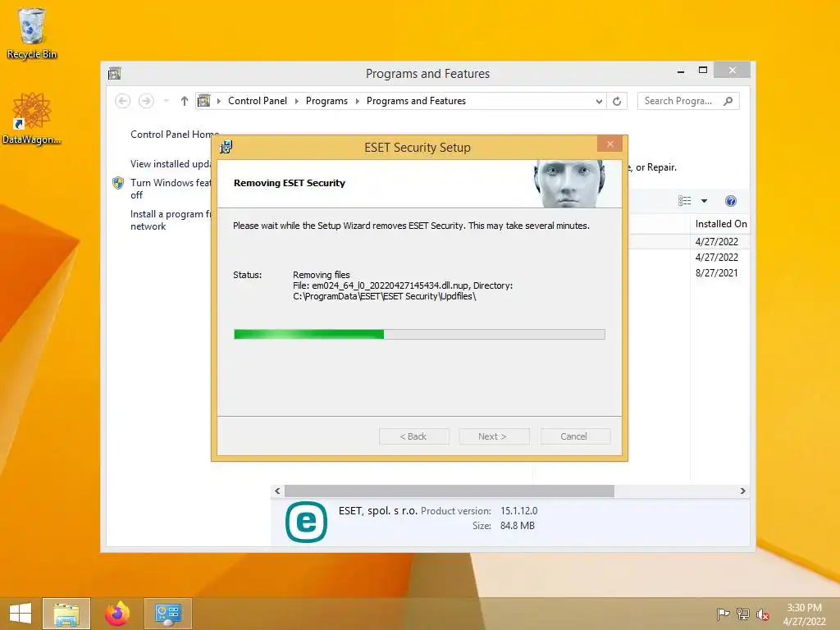The image size is (840, 630).
Task: Click the horizontal scrollbar right arrow
Action: point(742,491)
